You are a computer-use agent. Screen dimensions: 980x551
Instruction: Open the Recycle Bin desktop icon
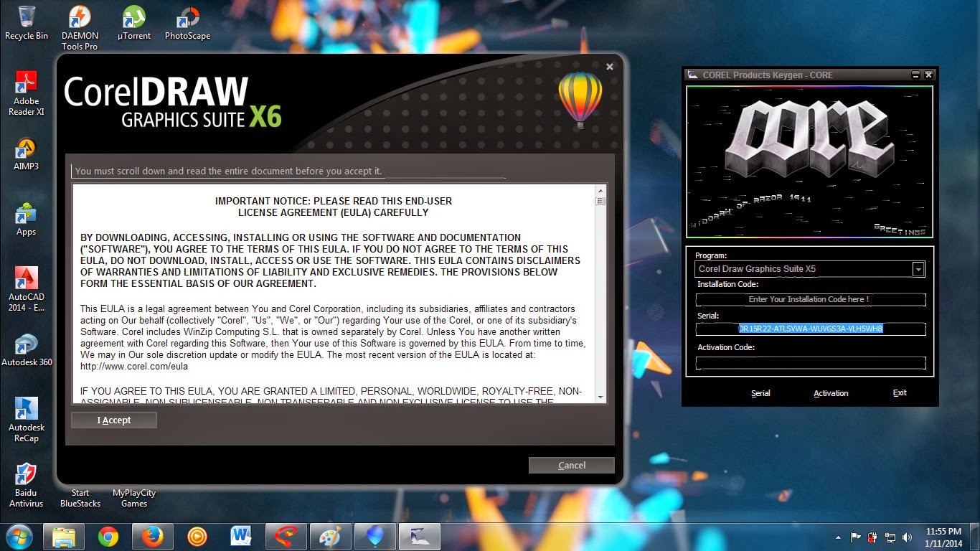(x=27, y=23)
